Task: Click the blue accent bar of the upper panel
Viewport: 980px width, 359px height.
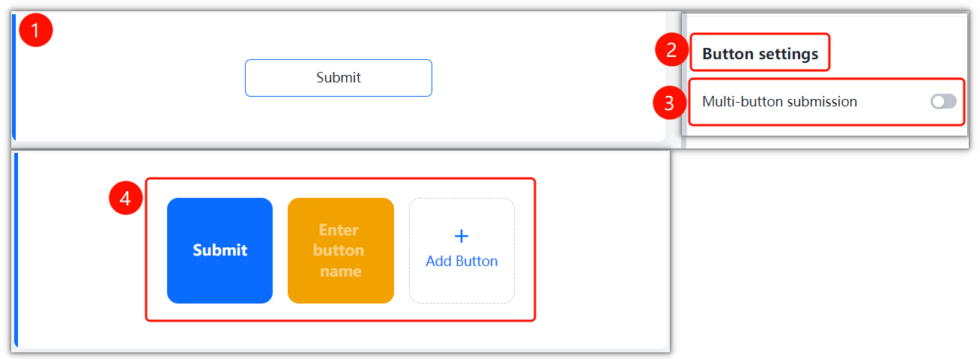Action: pos(13,77)
